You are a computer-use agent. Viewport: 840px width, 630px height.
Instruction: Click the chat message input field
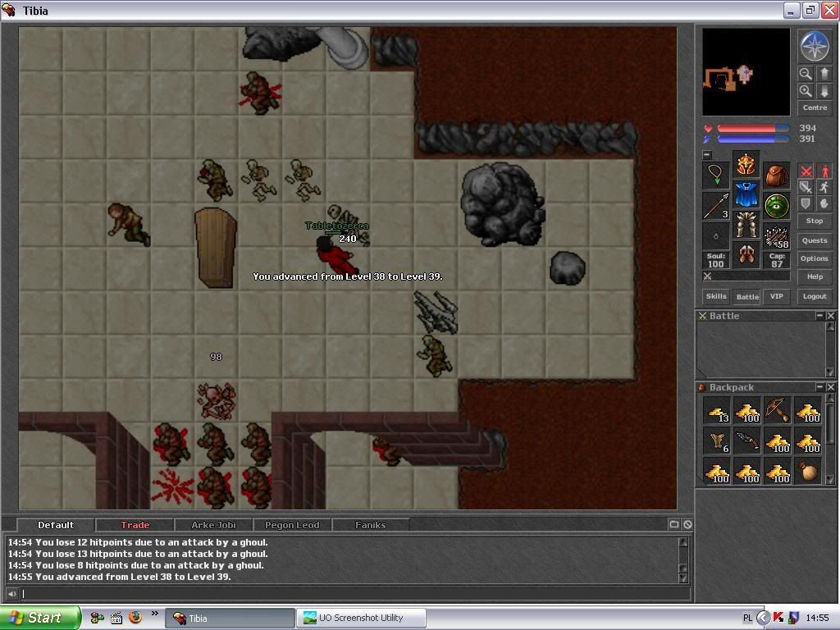tap(354, 594)
